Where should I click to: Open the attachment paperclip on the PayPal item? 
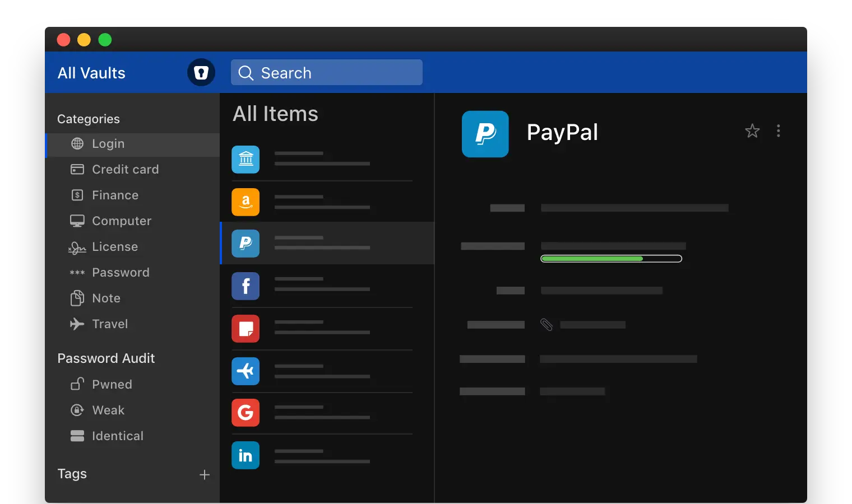[547, 324]
